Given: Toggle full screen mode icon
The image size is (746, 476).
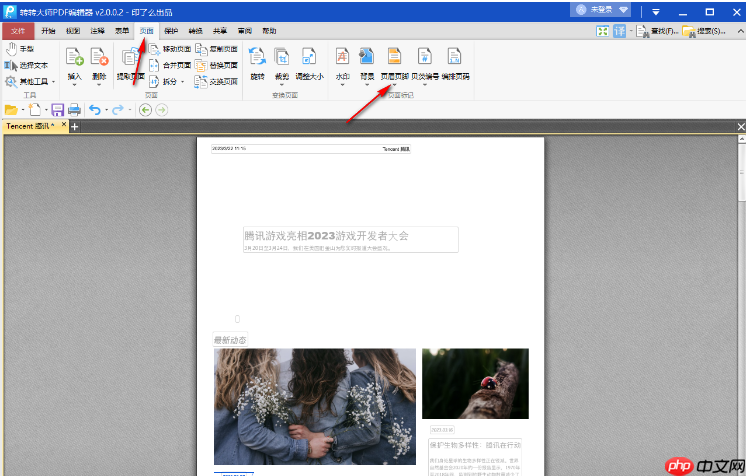Looking at the screenshot, I should pos(603,31).
